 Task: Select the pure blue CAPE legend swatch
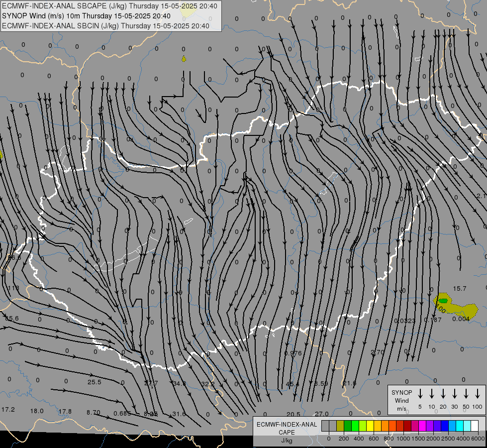point(444,426)
